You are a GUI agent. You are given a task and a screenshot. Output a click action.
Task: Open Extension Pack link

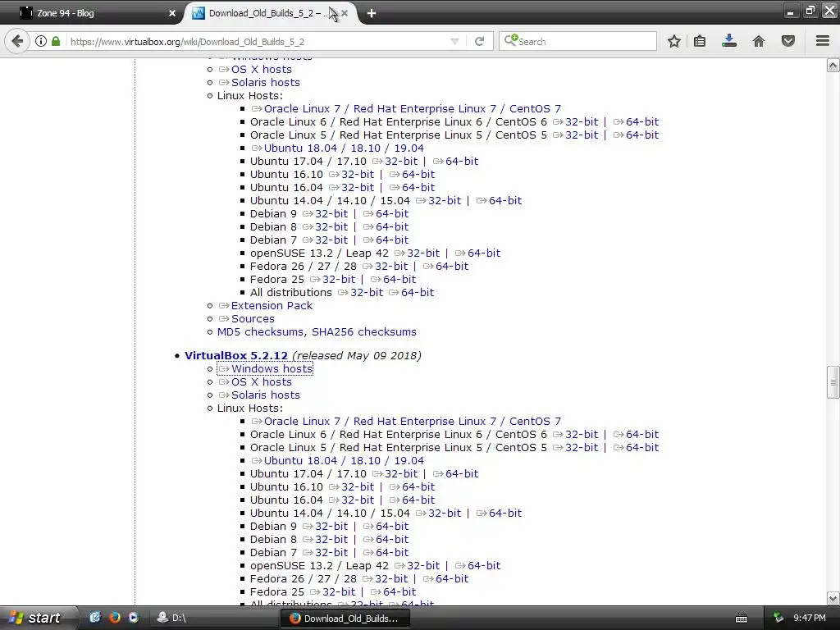[x=266, y=305]
